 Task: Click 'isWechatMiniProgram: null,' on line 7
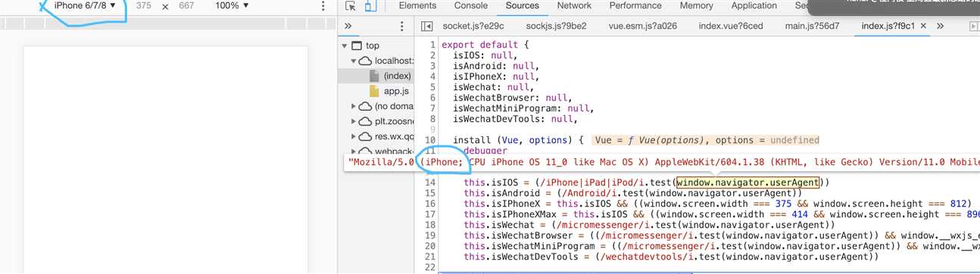click(524, 108)
